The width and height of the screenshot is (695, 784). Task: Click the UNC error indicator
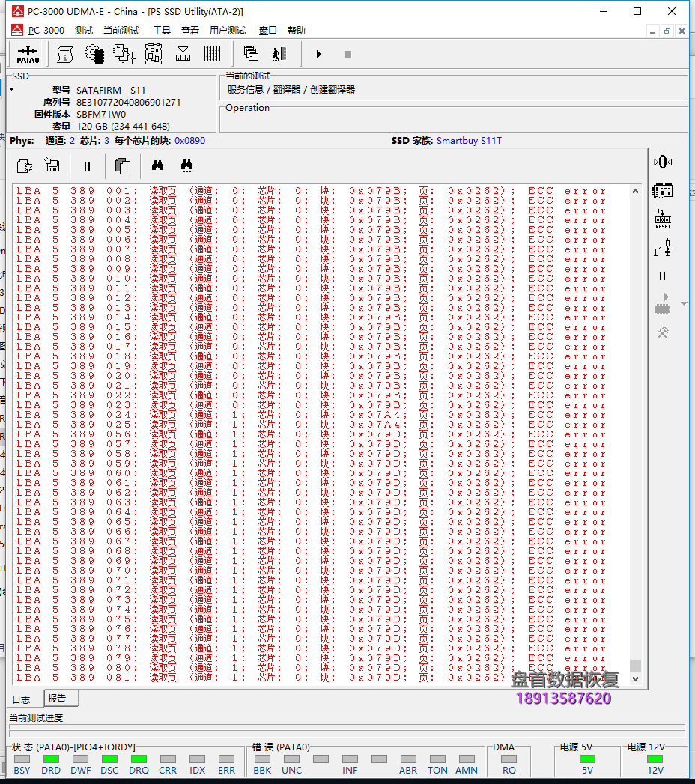click(291, 759)
